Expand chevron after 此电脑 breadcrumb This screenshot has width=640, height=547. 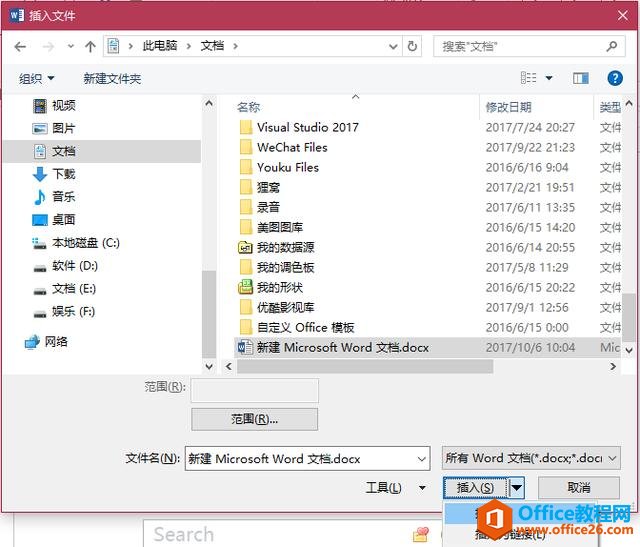pos(189,46)
